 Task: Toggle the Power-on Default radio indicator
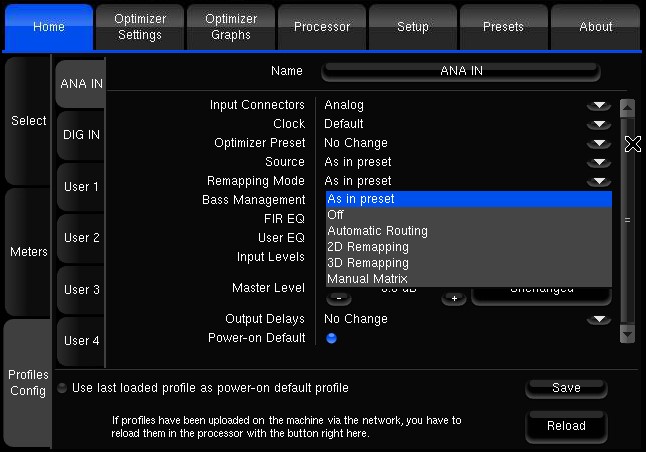331,338
